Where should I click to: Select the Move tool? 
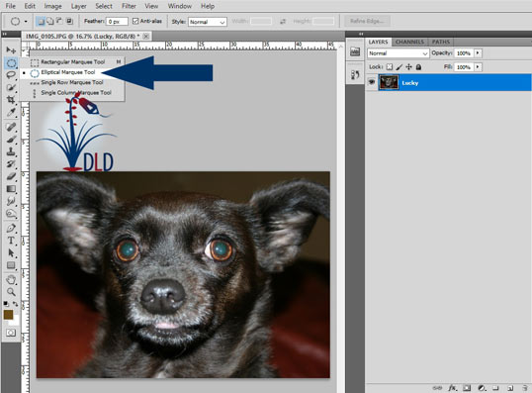tap(11, 50)
